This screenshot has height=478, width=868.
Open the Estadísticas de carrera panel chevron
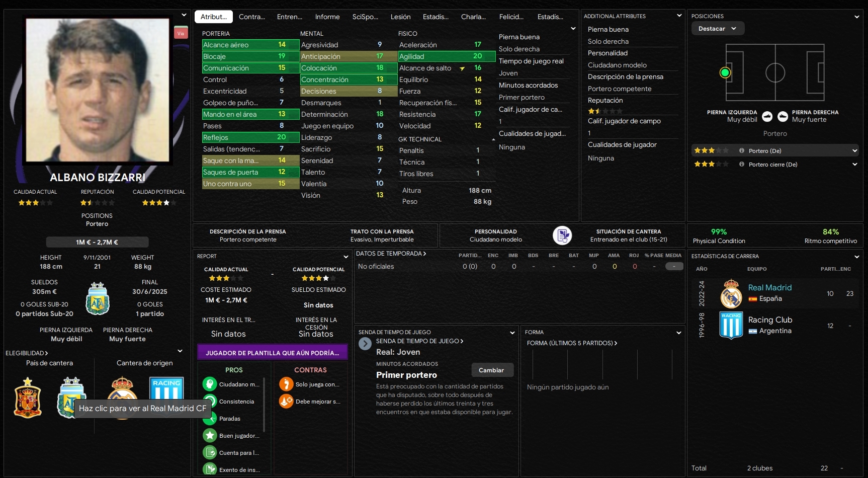click(857, 257)
